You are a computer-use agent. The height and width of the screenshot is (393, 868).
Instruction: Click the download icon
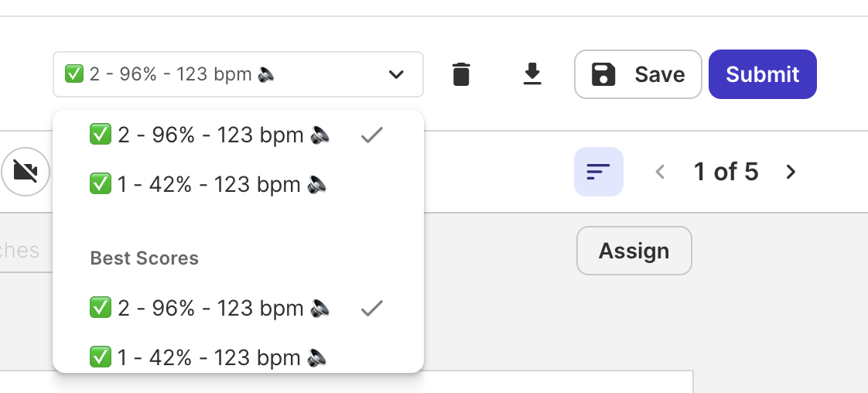pyautogui.click(x=532, y=74)
